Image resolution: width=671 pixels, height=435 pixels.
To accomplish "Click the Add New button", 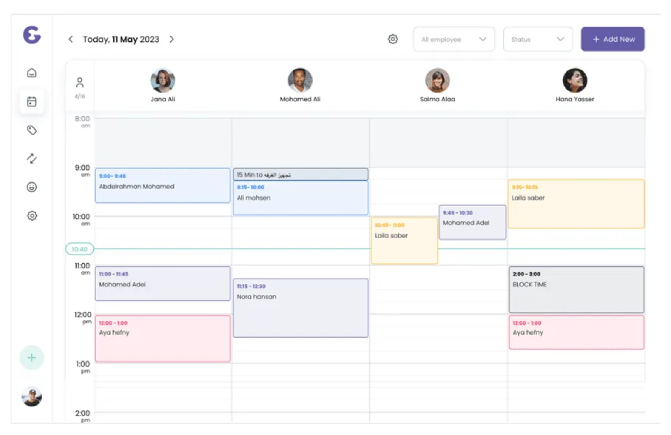I will click(x=612, y=39).
